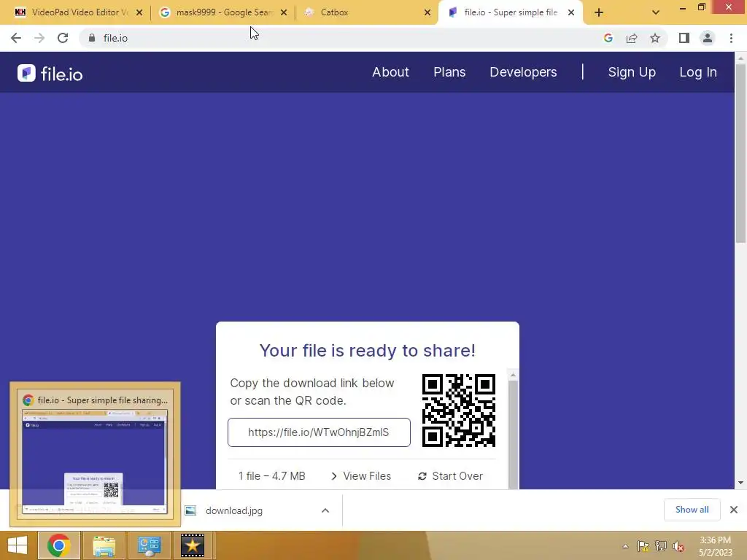Click the Google icon in address bar
The height and width of the screenshot is (560, 747).
pos(608,38)
